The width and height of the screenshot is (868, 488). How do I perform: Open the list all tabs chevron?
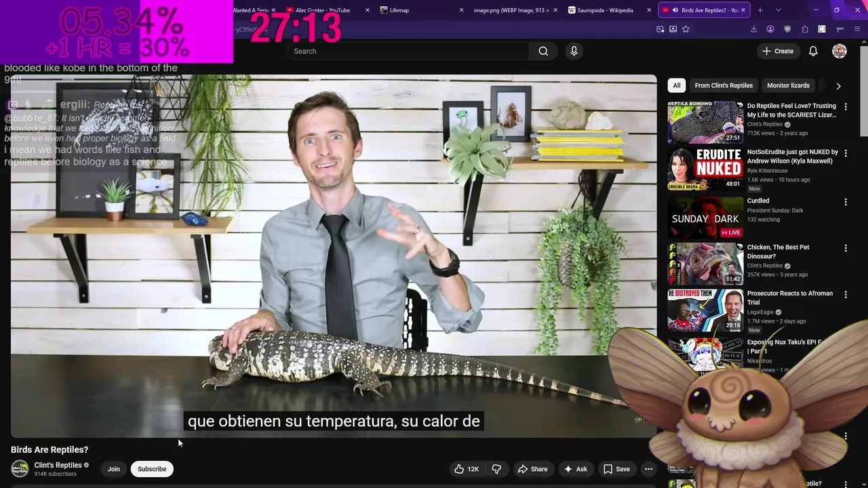778,10
